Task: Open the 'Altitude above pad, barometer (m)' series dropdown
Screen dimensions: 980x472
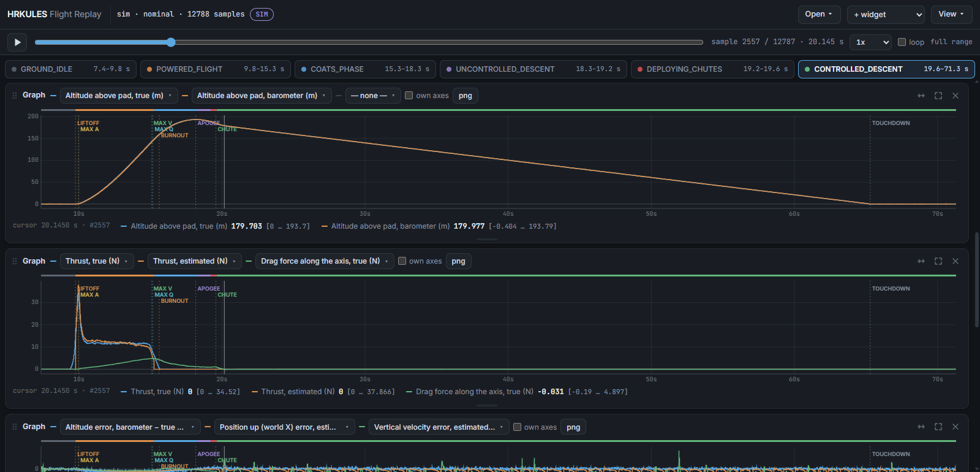Action: tap(262, 96)
